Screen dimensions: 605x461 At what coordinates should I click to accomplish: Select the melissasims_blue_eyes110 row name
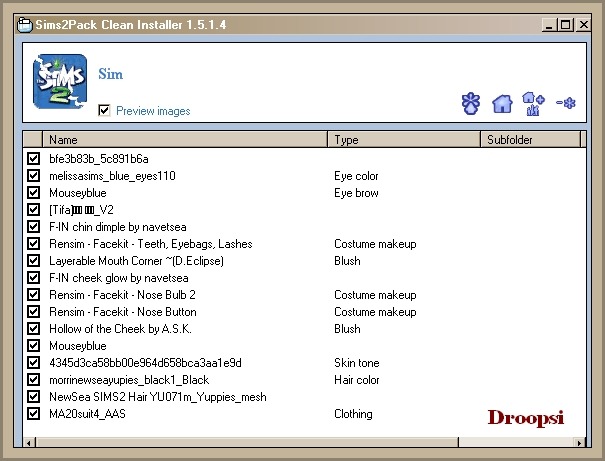click(x=112, y=176)
